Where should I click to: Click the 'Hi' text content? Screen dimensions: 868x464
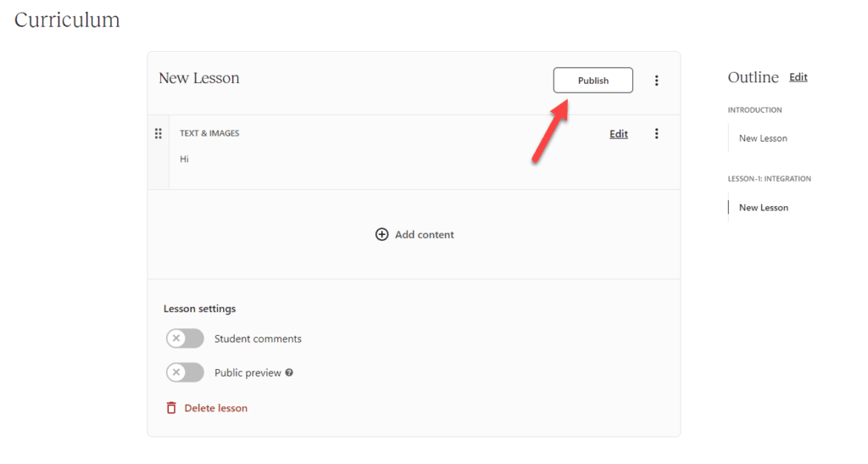184,159
